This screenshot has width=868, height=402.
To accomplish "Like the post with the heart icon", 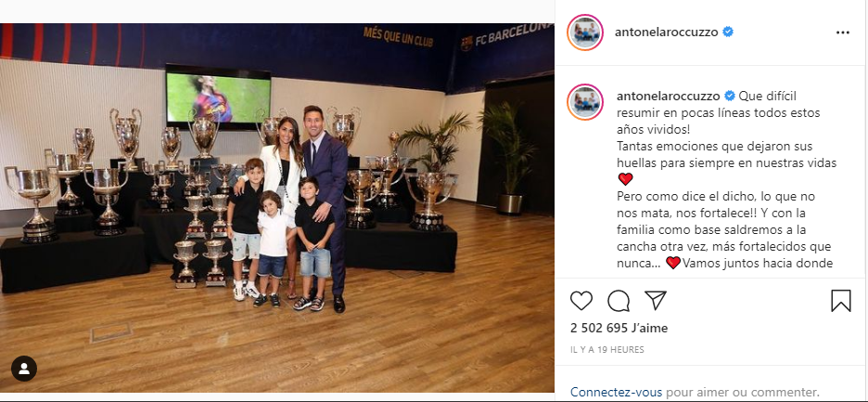I will pyautogui.click(x=581, y=301).
